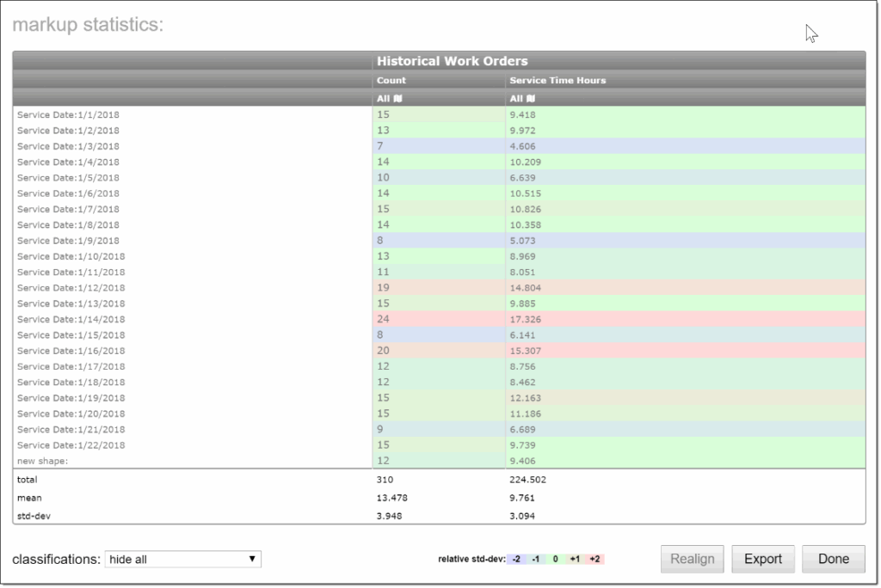Click the filter icon beside All in Count column

click(397, 98)
